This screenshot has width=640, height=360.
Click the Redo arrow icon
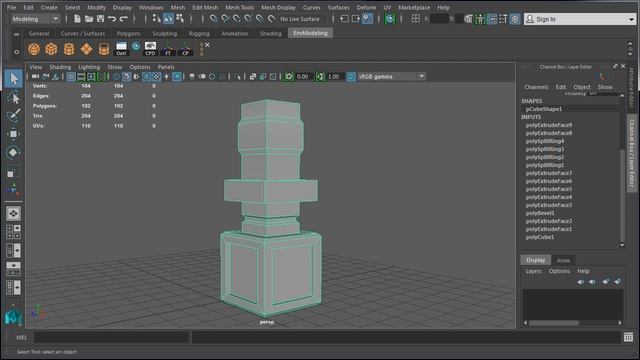tap(123, 19)
